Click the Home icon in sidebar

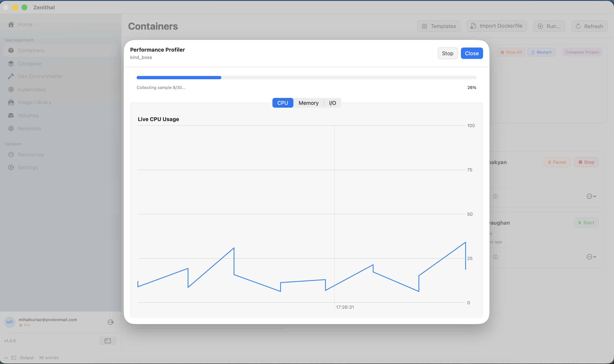pyautogui.click(x=11, y=25)
